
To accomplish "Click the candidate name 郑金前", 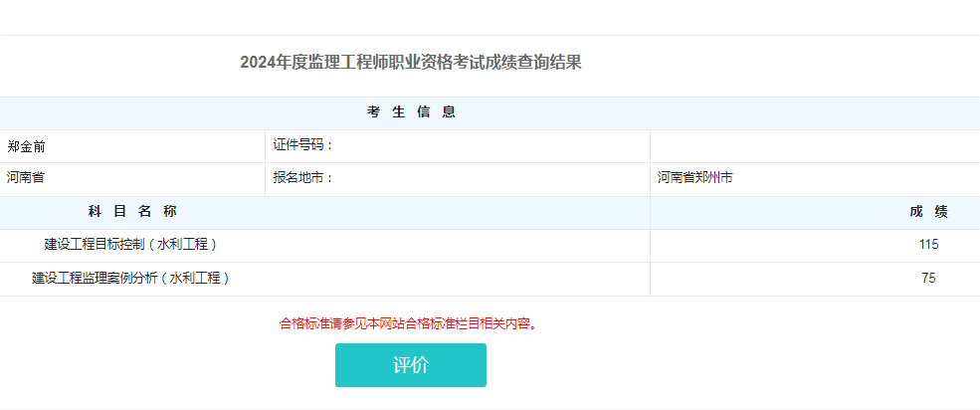I will [x=27, y=146].
